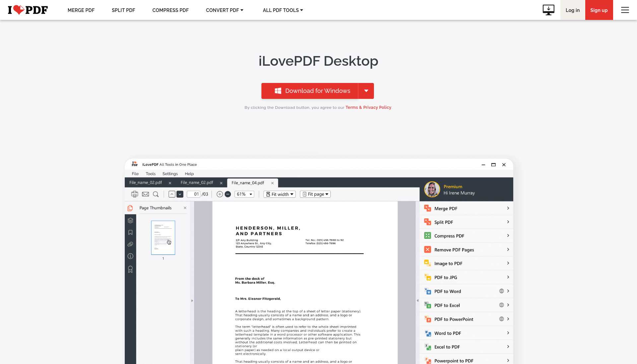Viewport: 637px width, 364px height.
Task: Open the Fit page dropdown
Action: [315, 194]
